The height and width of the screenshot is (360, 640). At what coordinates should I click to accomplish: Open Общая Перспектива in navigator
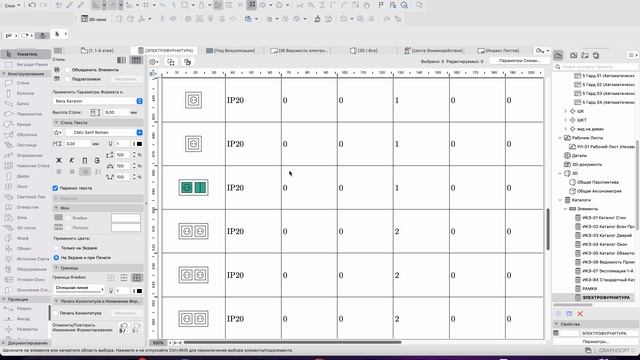[594, 182]
